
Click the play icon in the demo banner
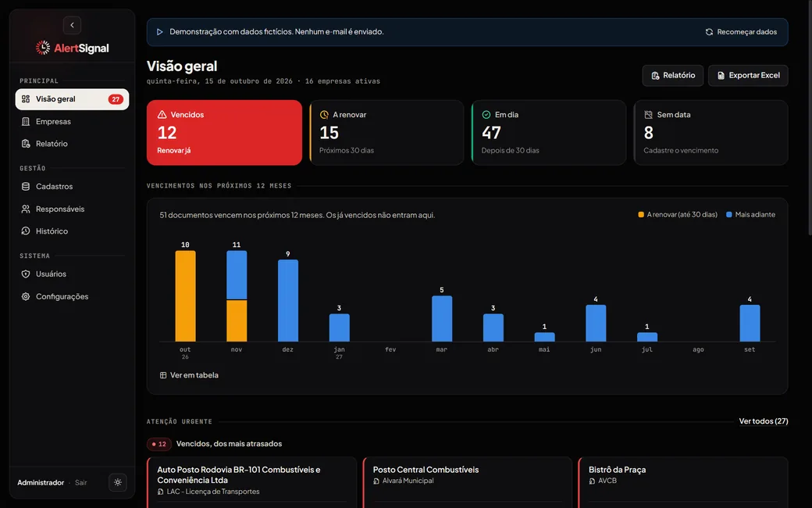click(x=159, y=32)
